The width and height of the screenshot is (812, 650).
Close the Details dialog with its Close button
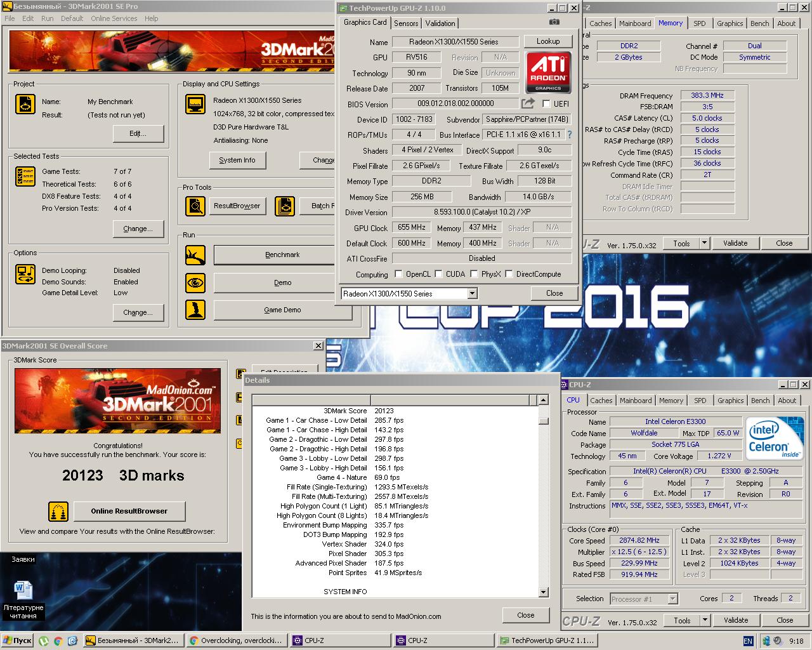[x=525, y=615]
